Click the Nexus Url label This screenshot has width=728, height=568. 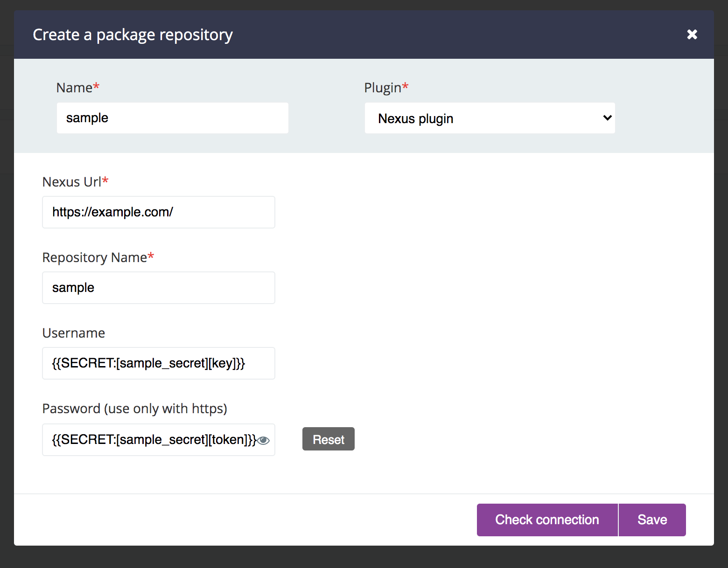coord(75,181)
